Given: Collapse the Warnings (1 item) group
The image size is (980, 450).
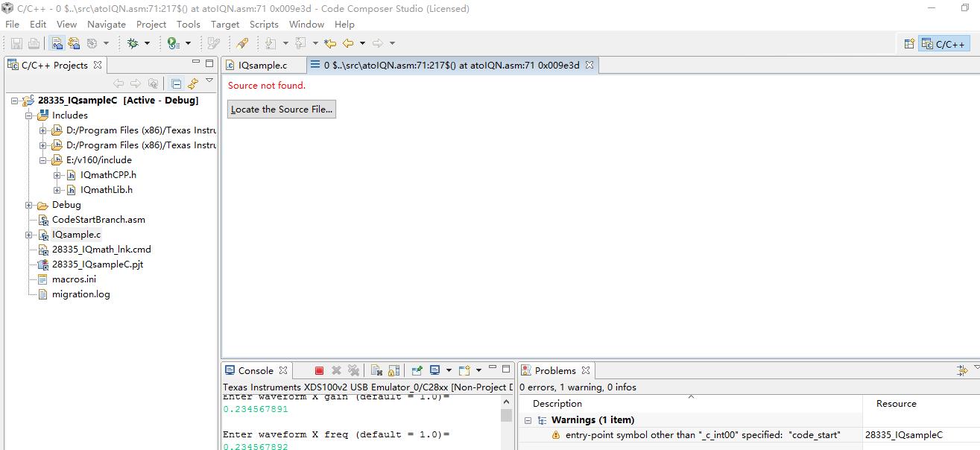Looking at the screenshot, I should pos(527,420).
